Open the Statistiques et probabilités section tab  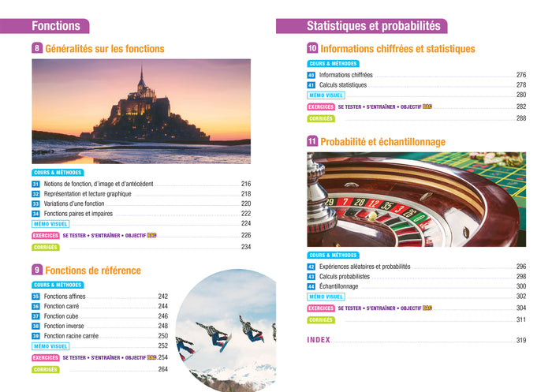(x=361, y=26)
